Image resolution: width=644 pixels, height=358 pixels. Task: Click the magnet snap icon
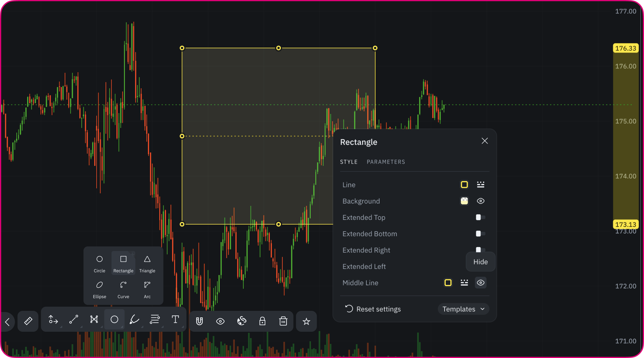pyautogui.click(x=199, y=321)
